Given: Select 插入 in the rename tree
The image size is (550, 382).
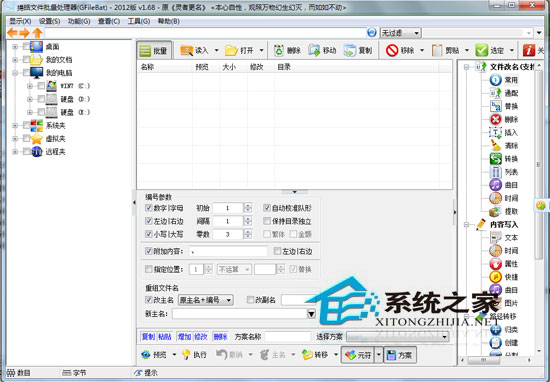Looking at the screenshot, I should coord(503,133).
